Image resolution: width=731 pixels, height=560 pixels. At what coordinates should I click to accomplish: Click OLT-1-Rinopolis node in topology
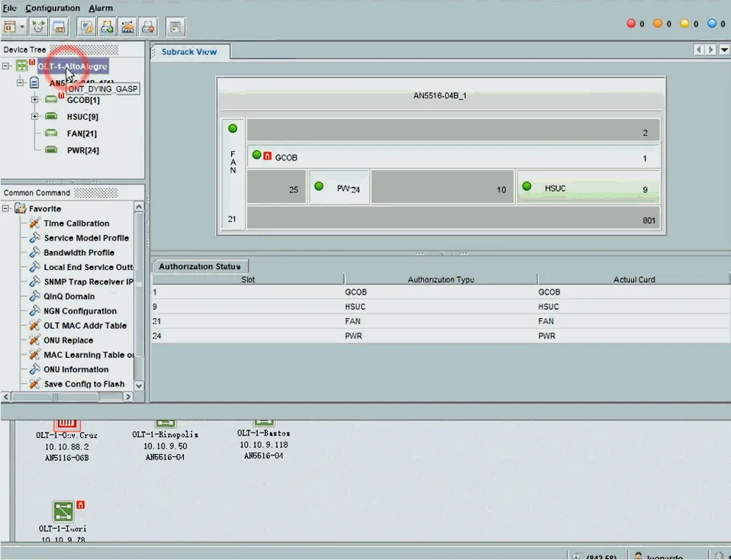[165, 441]
